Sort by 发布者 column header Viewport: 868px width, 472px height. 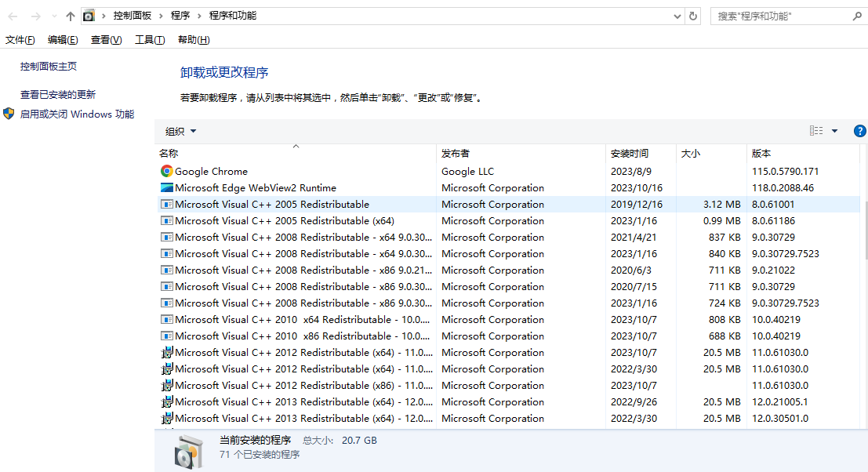(x=521, y=153)
